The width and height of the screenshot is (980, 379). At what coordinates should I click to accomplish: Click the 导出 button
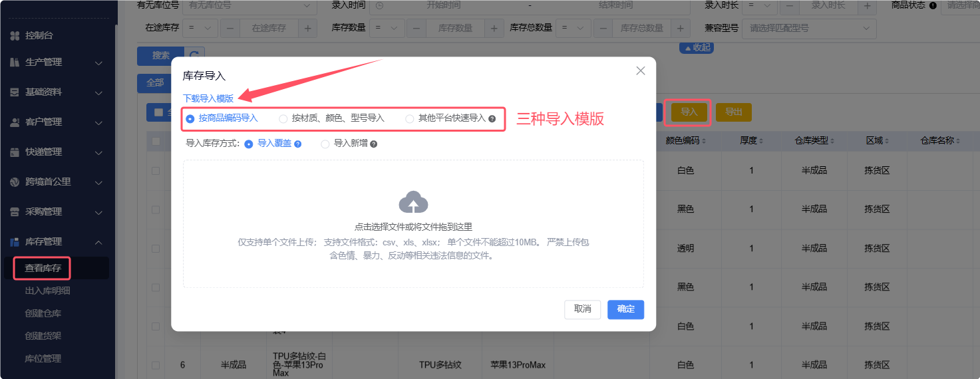pyautogui.click(x=734, y=112)
